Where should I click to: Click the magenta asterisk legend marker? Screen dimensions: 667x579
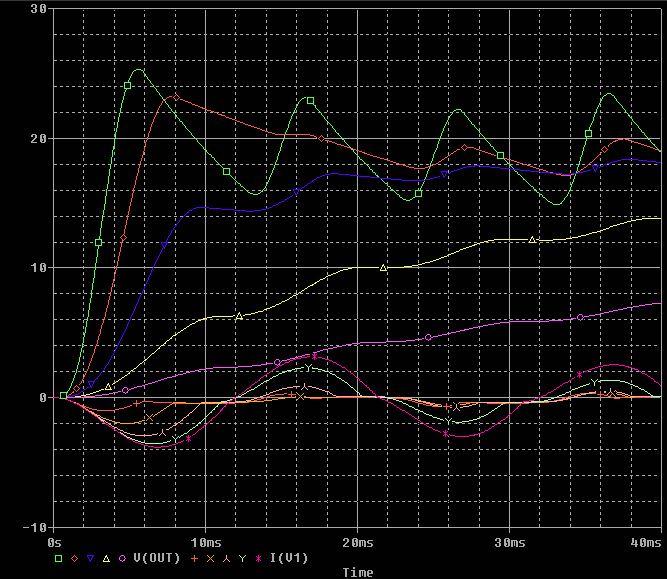pyautogui.click(x=258, y=559)
